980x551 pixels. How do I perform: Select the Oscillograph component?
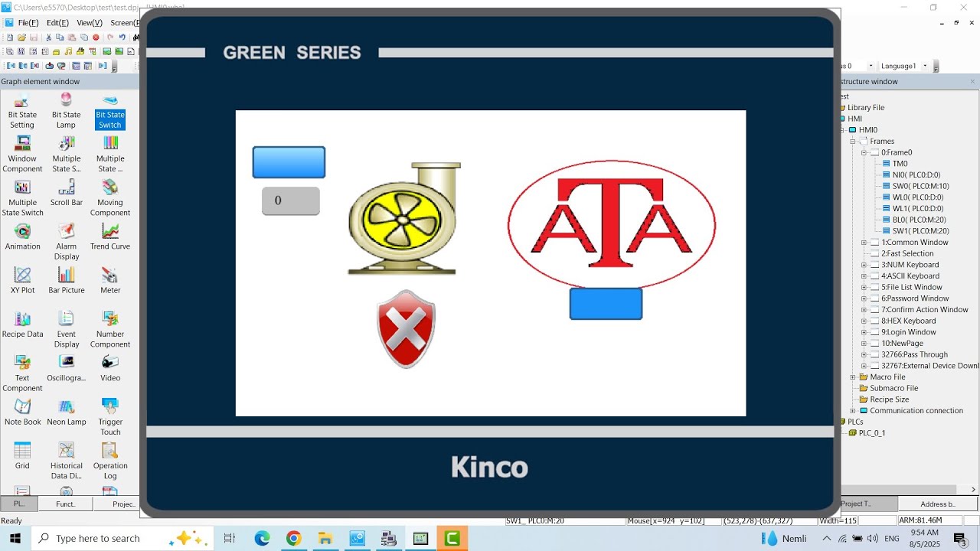66,368
